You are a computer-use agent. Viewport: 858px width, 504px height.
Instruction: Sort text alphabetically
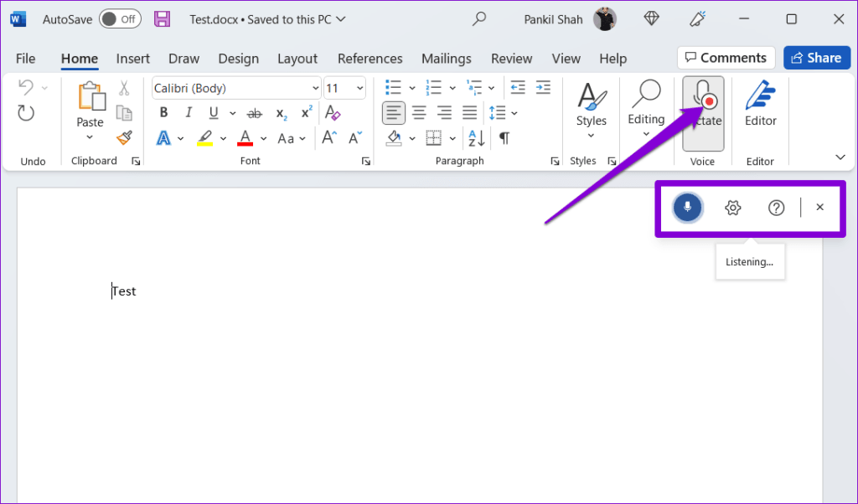(x=477, y=138)
